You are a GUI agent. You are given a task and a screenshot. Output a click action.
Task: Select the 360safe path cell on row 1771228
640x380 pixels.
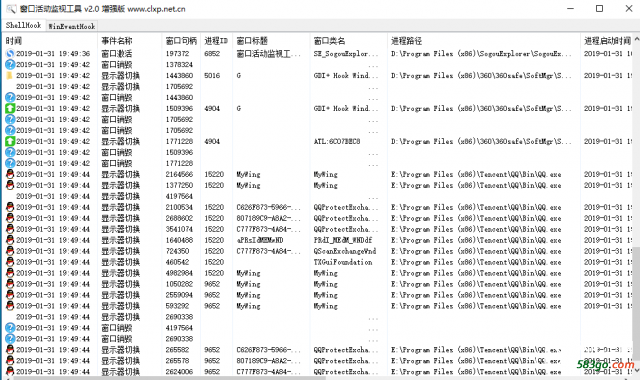[x=482, y=141]
